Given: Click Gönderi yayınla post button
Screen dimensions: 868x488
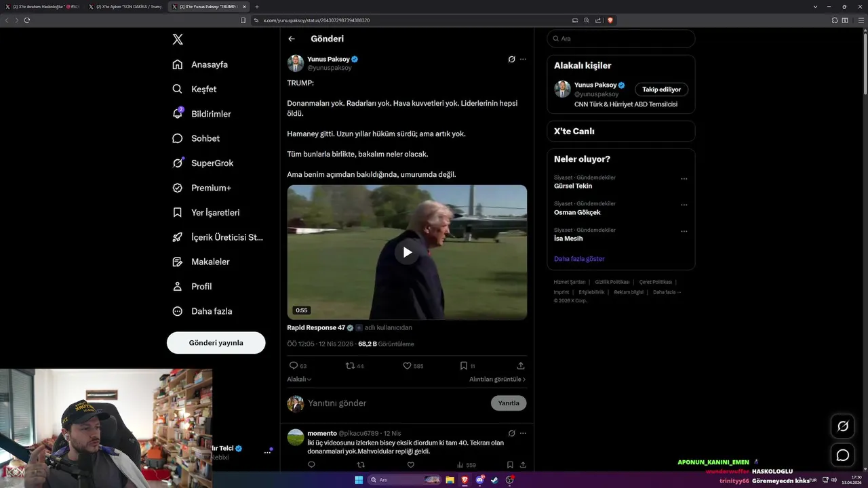Looking at the screenshot, I should coord(216,342).
